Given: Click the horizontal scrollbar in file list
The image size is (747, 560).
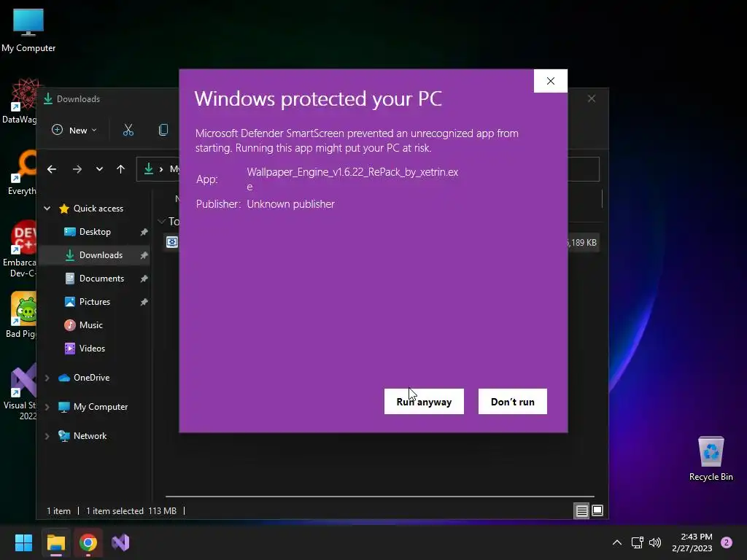Looking at the screenshot, I should point(379,496).
